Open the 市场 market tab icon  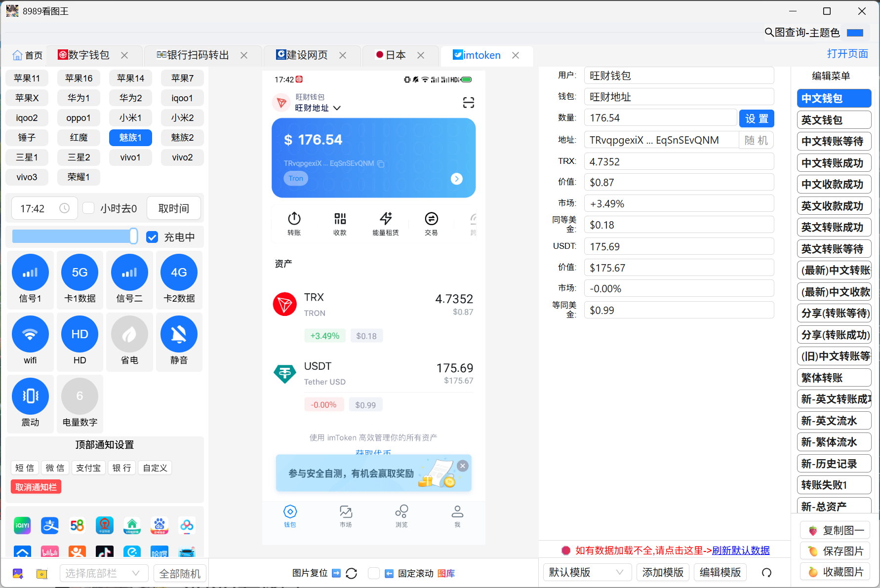(x=346, y=511)
